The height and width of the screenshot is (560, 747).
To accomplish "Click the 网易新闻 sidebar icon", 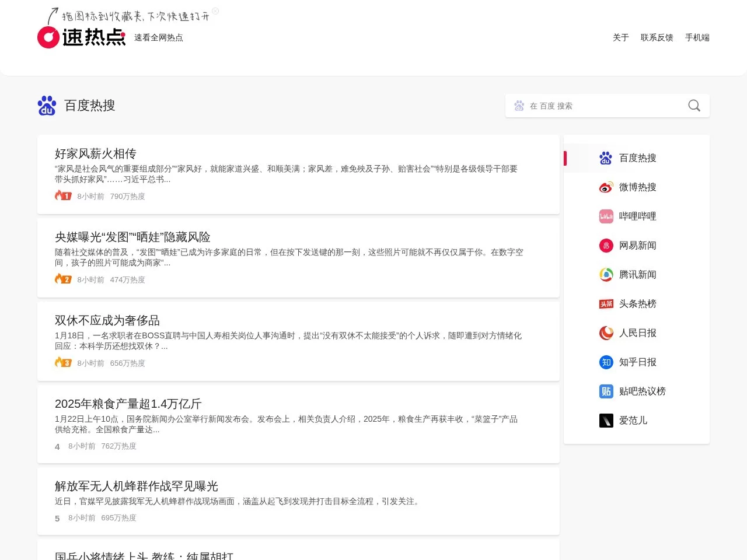I will (606, 246).
